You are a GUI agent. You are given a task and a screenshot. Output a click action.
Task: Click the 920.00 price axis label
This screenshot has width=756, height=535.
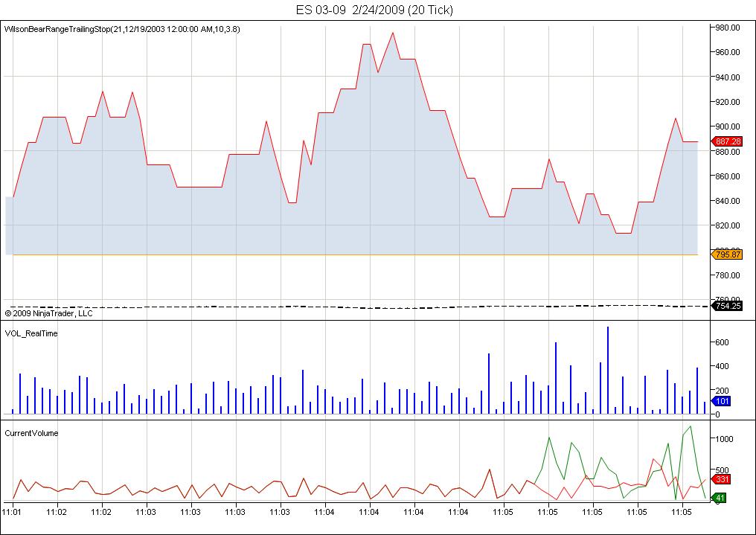728,102
